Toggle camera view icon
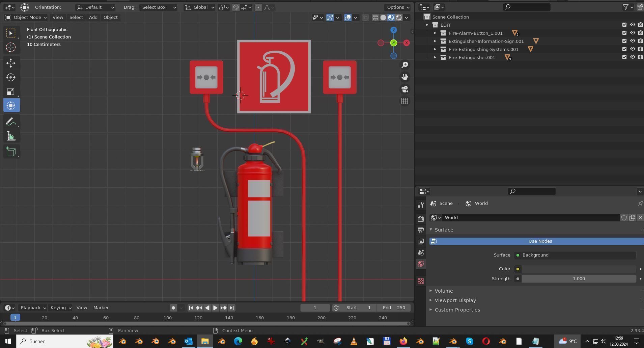The image size is (644, 348). pos(405,89)
